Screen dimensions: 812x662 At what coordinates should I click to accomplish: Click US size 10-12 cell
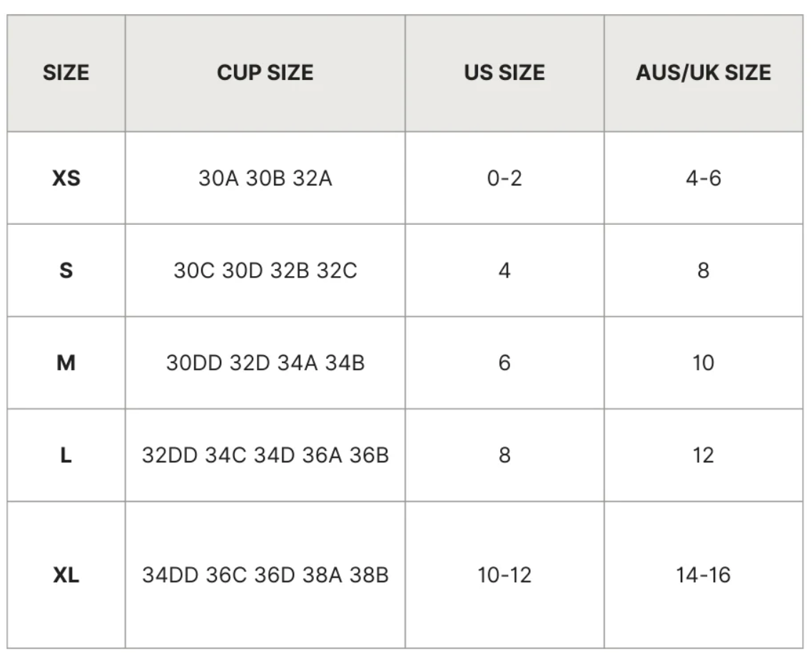(x=504, y=575)
